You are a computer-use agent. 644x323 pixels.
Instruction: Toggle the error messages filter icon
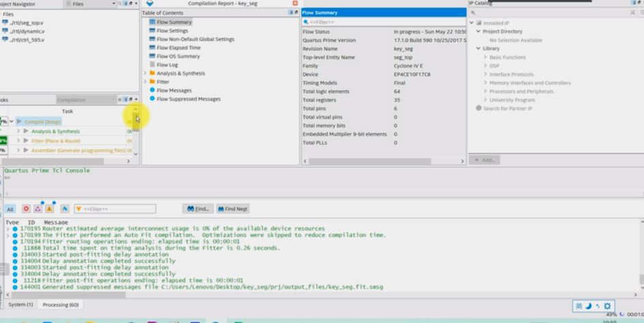point(26,209)
